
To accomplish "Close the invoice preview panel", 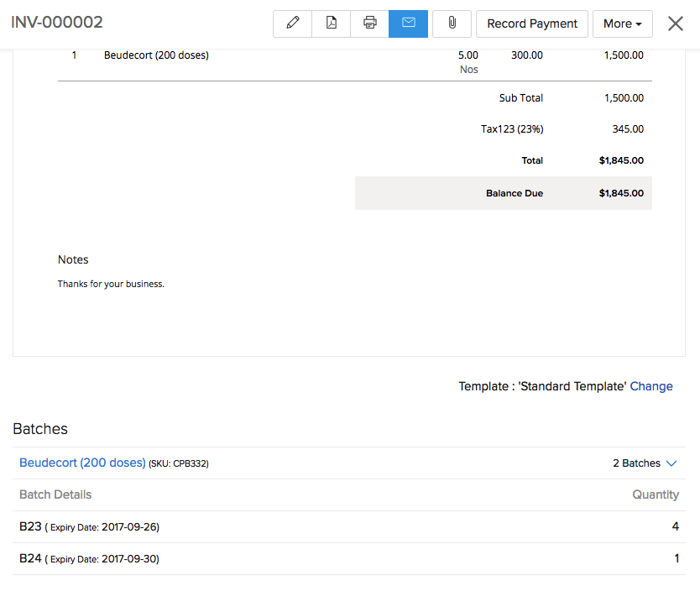I will coord(675,24).
